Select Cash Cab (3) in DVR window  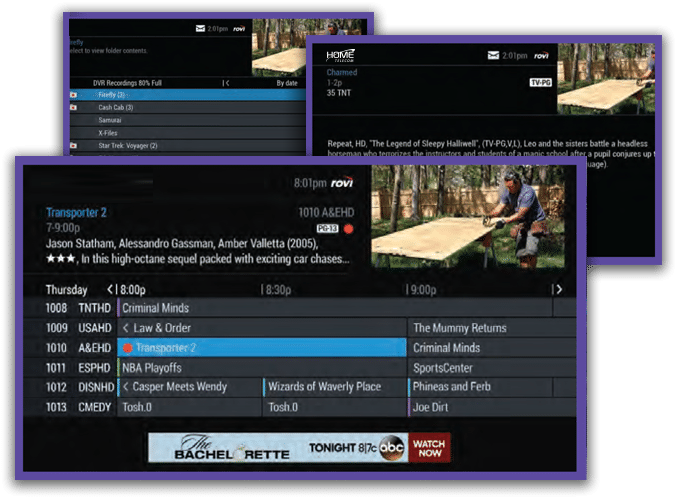click(x=187, y=108)
